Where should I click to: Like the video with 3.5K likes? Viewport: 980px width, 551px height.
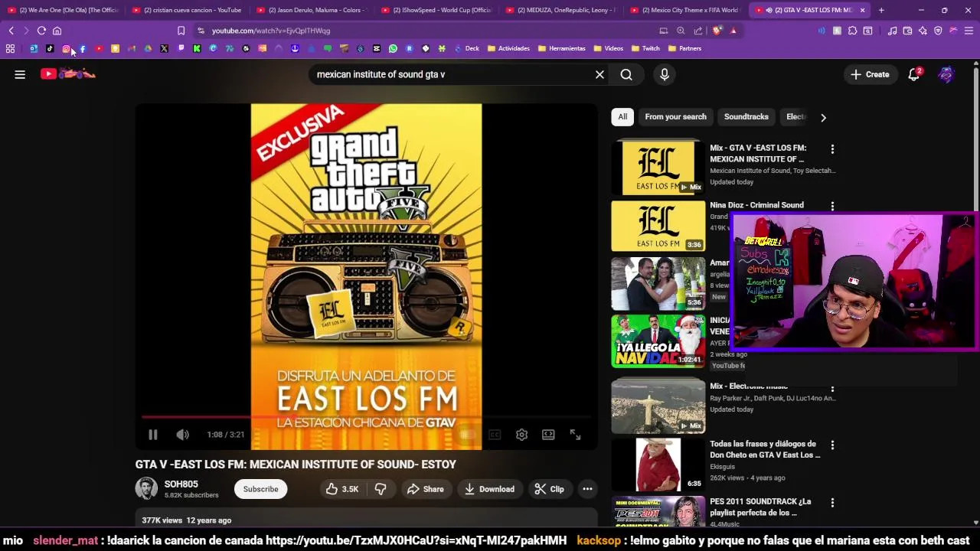(342, 489)
